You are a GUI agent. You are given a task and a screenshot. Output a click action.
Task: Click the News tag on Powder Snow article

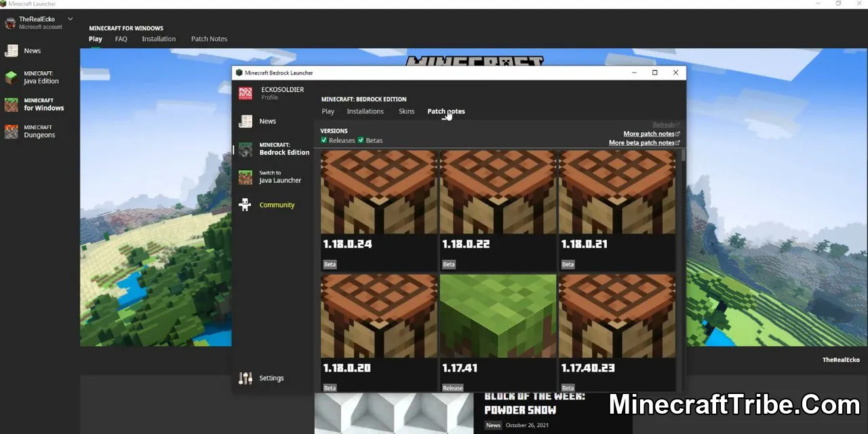(493, 425)
